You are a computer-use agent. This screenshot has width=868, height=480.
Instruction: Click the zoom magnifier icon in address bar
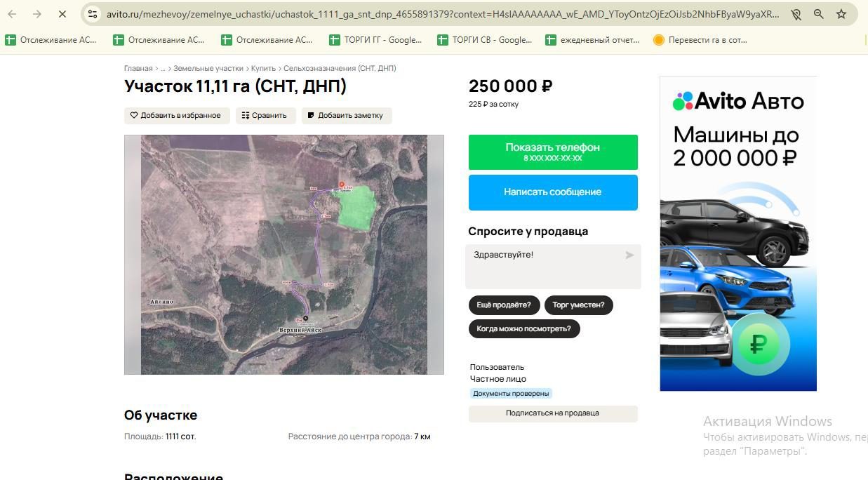[x=819, y=14]
